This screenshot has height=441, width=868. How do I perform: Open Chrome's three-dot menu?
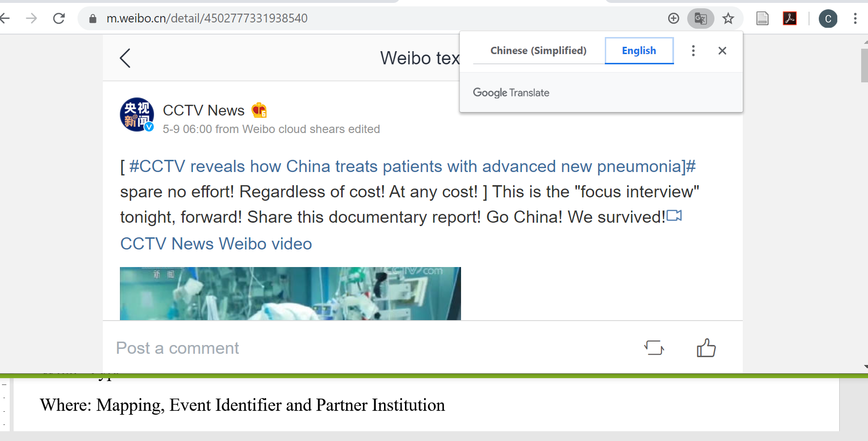tap(855, 19)
